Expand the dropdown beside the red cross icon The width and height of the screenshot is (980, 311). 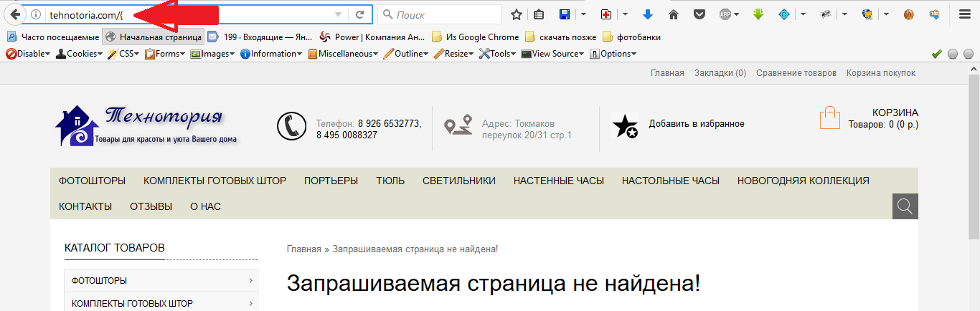click(625, 14)
